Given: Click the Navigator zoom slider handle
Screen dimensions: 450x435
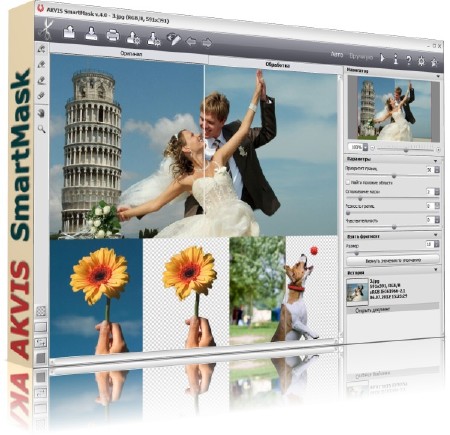Looking at the screenshot, I should [406, 150].
